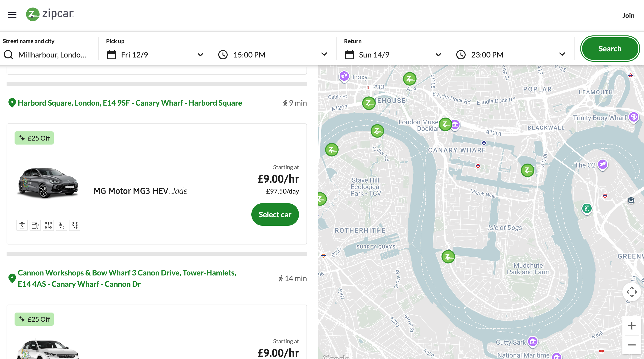
Task: Click the Zipcar logo
Action: (x=50, y=14)
